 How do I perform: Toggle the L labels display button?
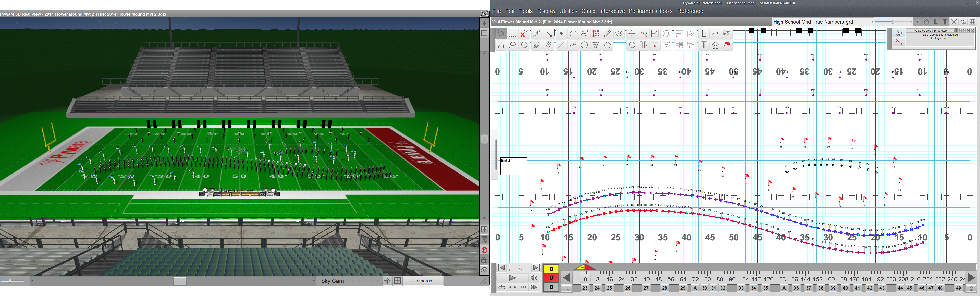pyautogui.click(x=936, y=22)
